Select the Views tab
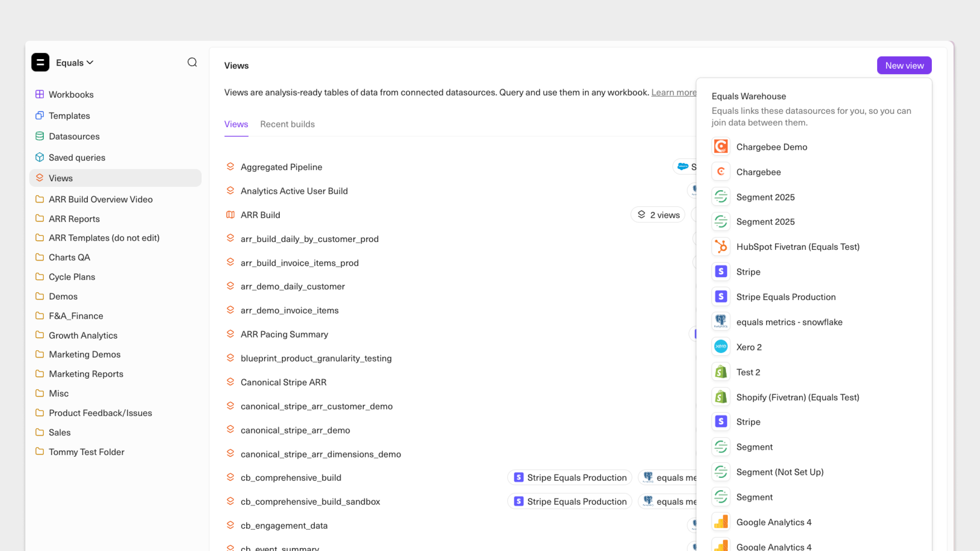Viewport: 980px width, 551px height. [236, 124]
